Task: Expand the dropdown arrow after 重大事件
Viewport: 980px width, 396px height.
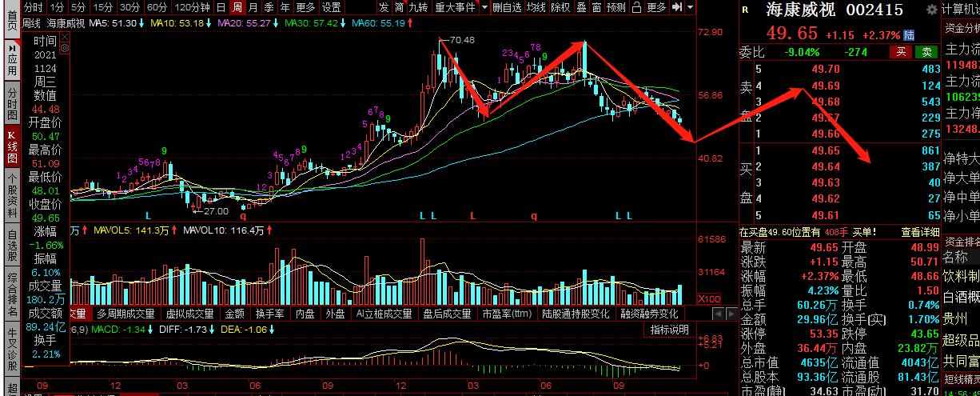Action: [x=484, y=7]
